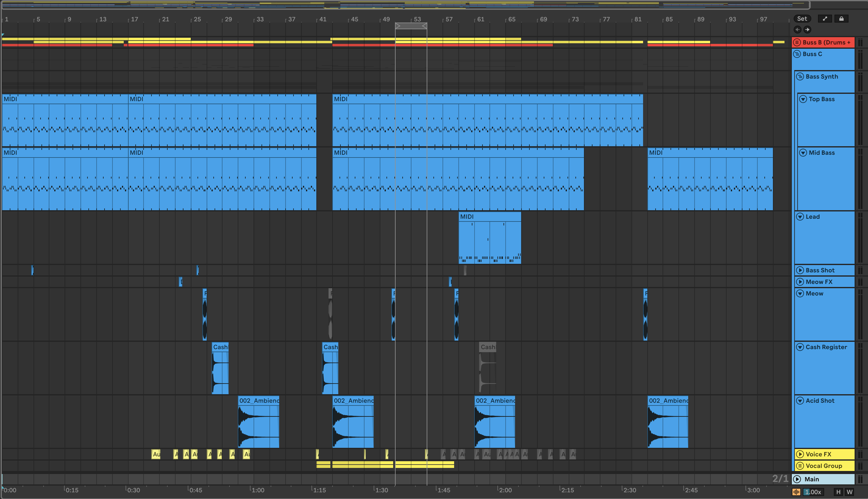Viewport: 868px width, 499px height.
Task: Click the Set locator button
Action: (802, 19)
